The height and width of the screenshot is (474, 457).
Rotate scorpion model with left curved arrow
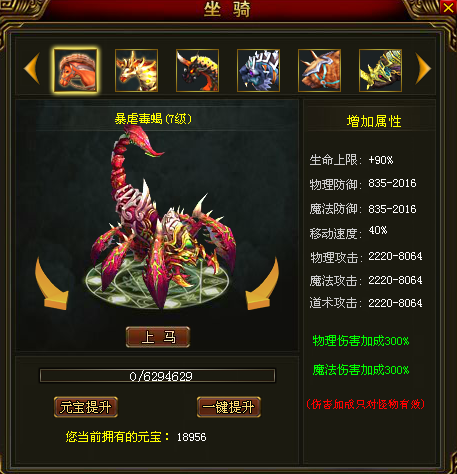coord(51,283)
